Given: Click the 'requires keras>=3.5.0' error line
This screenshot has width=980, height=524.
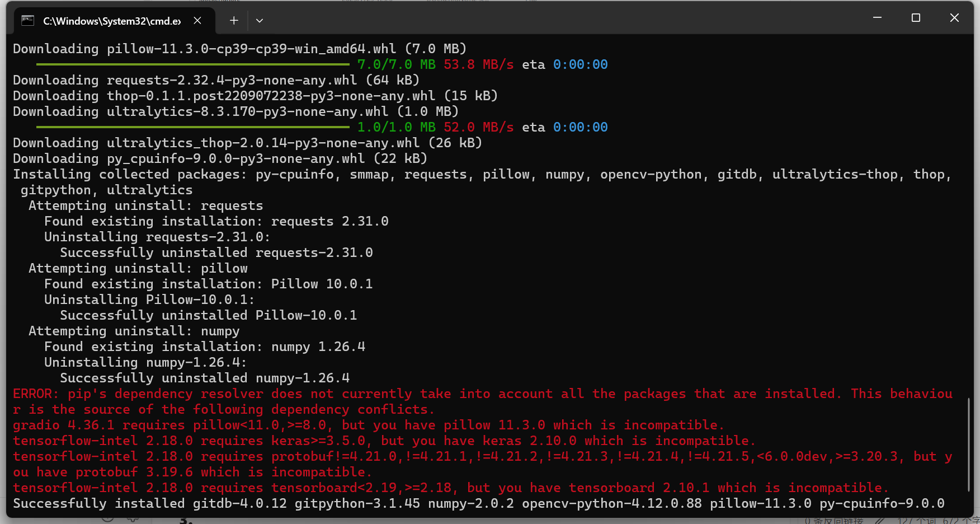Looking at the screenshot, I should (385, 441).
